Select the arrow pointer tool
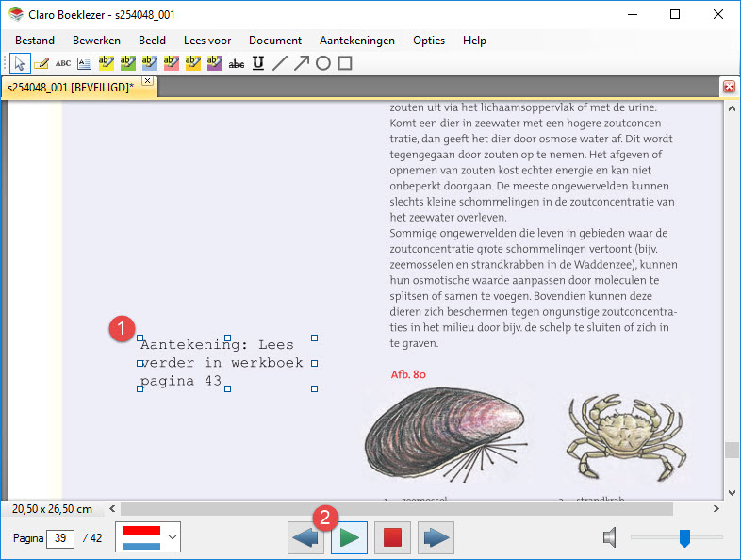 (20, 63)
